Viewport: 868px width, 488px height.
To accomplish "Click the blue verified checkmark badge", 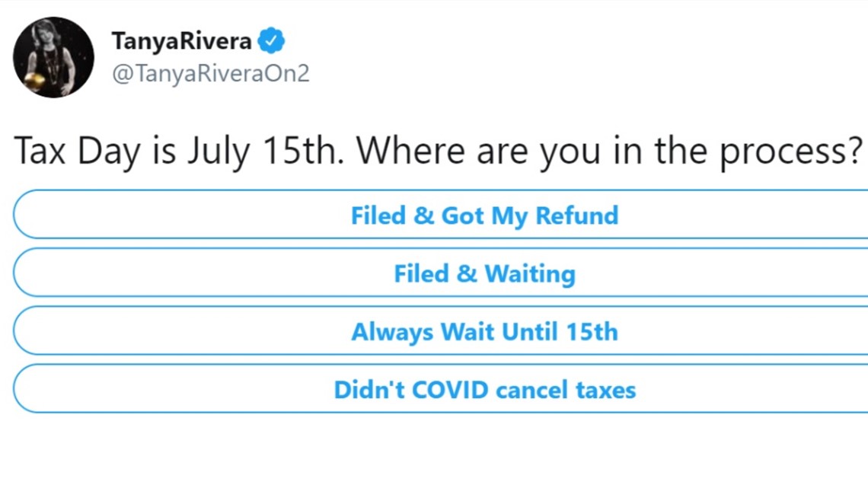I will (271, 40).
